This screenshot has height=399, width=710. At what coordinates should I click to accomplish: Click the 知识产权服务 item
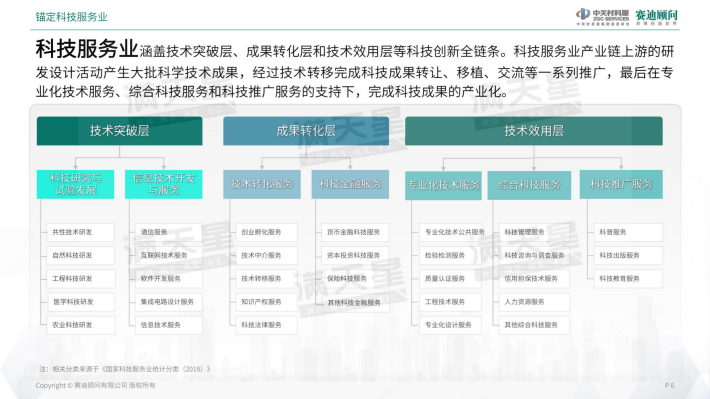(x=267, y=302)
